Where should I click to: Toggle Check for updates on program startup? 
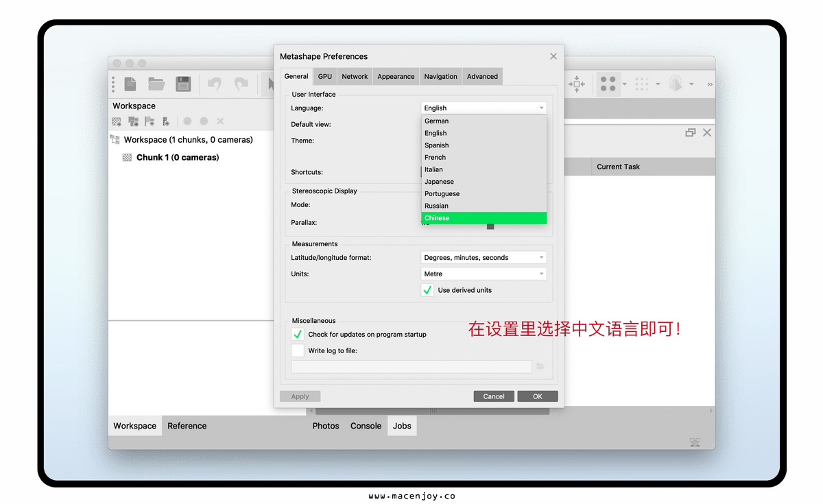[x=298, y=335]
